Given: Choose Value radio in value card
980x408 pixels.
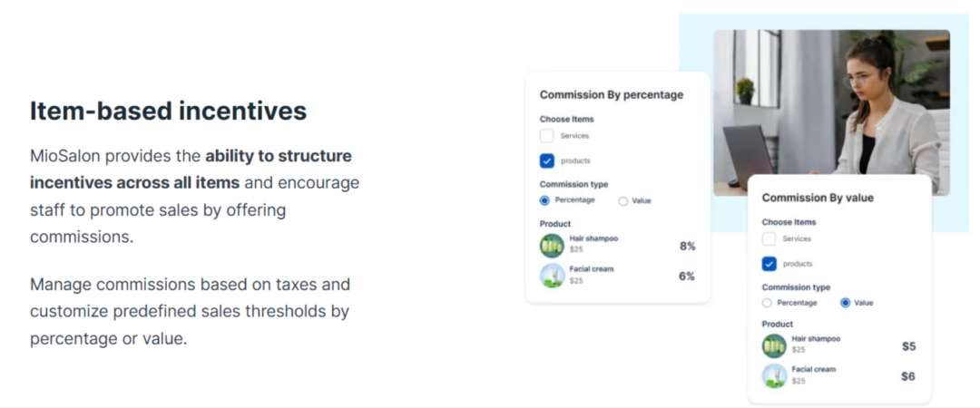Looking at the screenshot, I should tap(845, 303).
